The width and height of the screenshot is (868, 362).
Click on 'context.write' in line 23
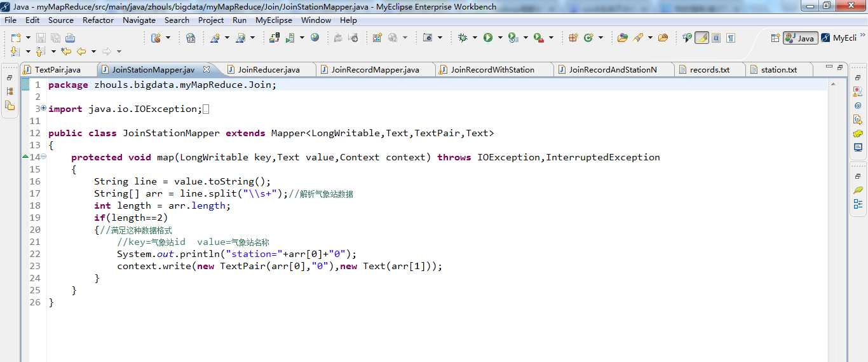click(x=154, y=266)
